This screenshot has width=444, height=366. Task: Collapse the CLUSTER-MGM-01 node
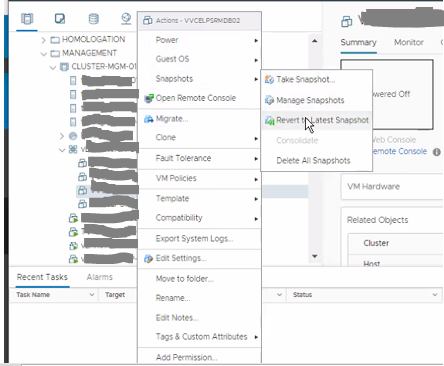click(53, 68)
